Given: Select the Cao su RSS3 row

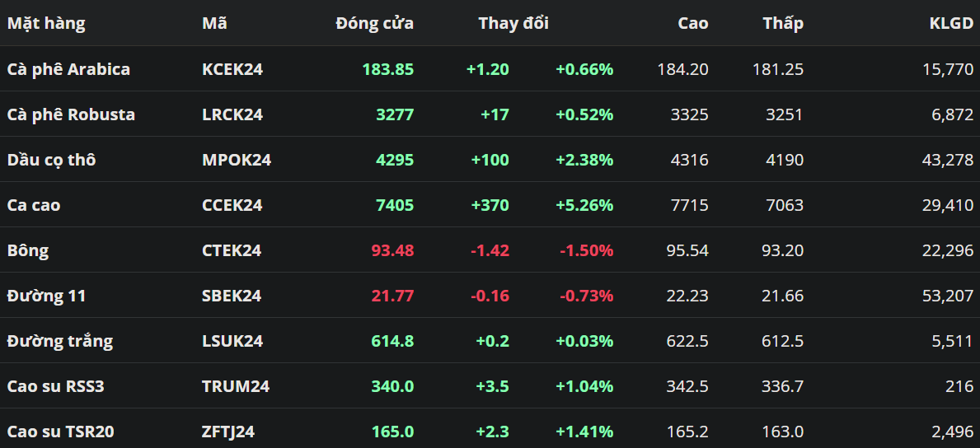Looking at the screenshot, I should pos(55,386).
